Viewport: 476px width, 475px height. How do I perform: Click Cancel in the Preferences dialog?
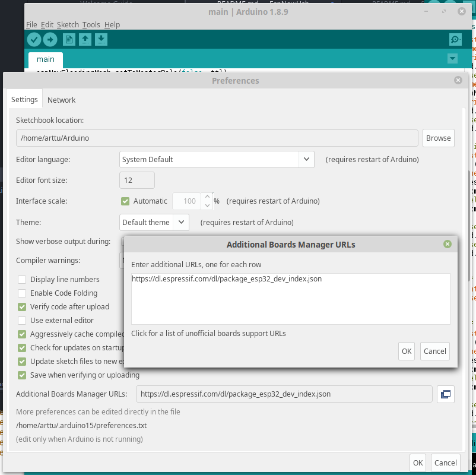click(x=445, y=463)
